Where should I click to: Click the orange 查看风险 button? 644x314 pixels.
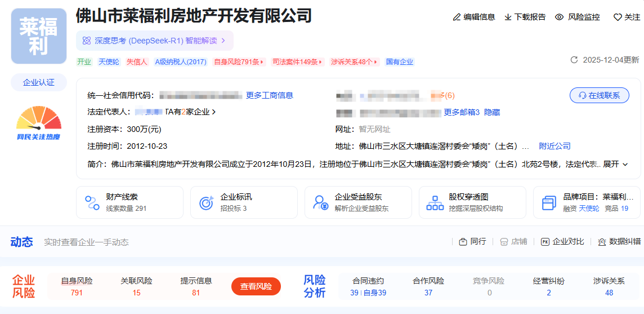256,286
